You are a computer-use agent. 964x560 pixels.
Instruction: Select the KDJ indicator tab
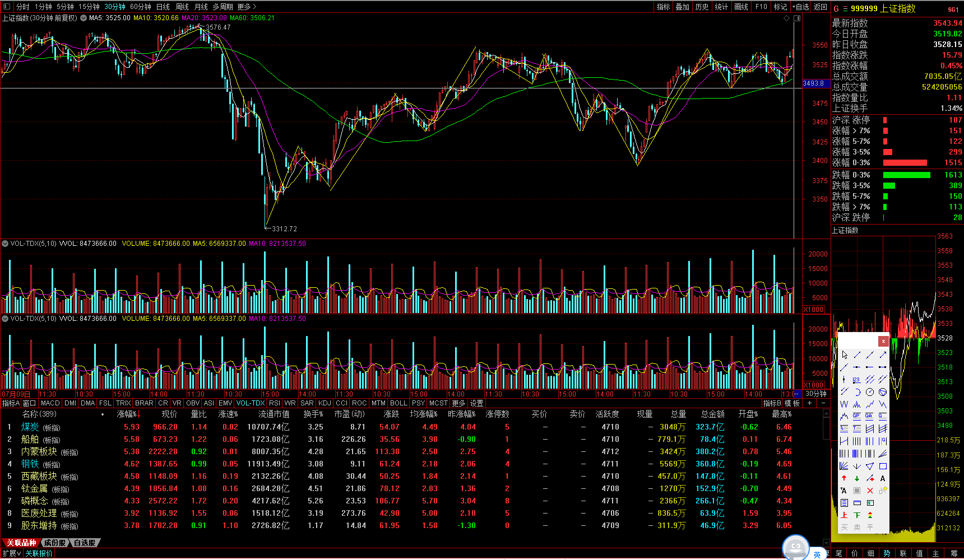pyautogui.click(x=325, y=403)
